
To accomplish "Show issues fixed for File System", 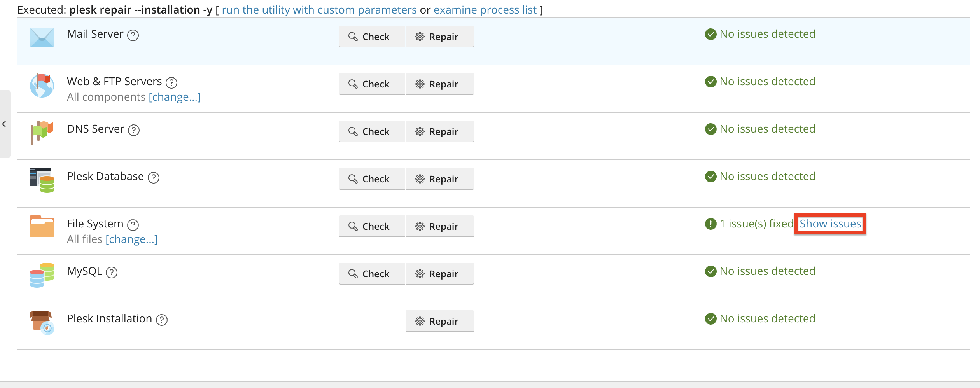I will (x=830, y=224).
